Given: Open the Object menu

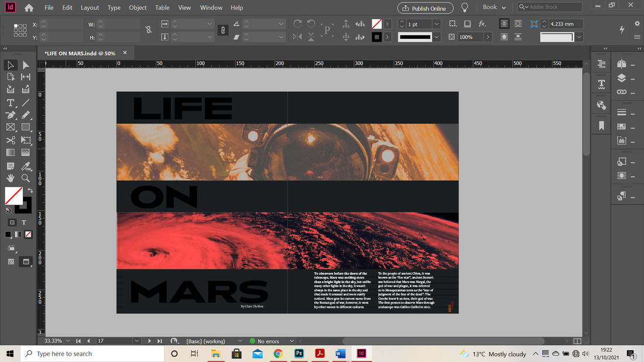Looking at the screenshot, I should [138, 8].
